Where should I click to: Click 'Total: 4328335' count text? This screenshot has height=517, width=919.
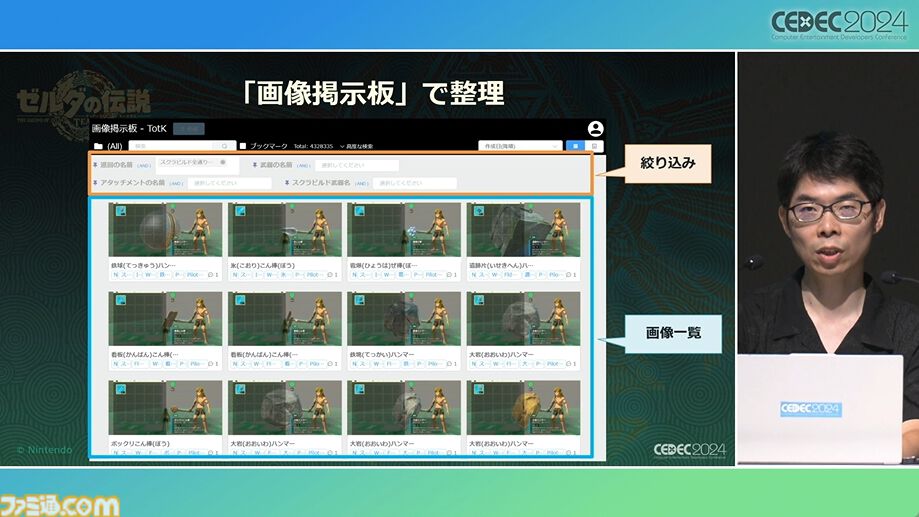pos(313,146)
